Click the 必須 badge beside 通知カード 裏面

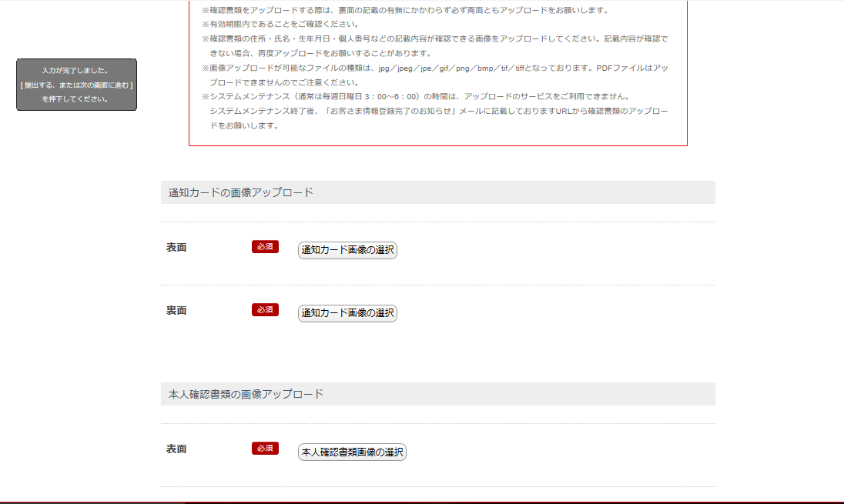pos(265,310)
